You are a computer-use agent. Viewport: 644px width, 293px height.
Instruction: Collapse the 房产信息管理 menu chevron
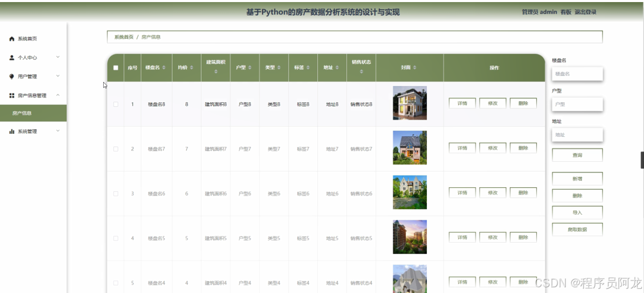[x=58, y=95]
